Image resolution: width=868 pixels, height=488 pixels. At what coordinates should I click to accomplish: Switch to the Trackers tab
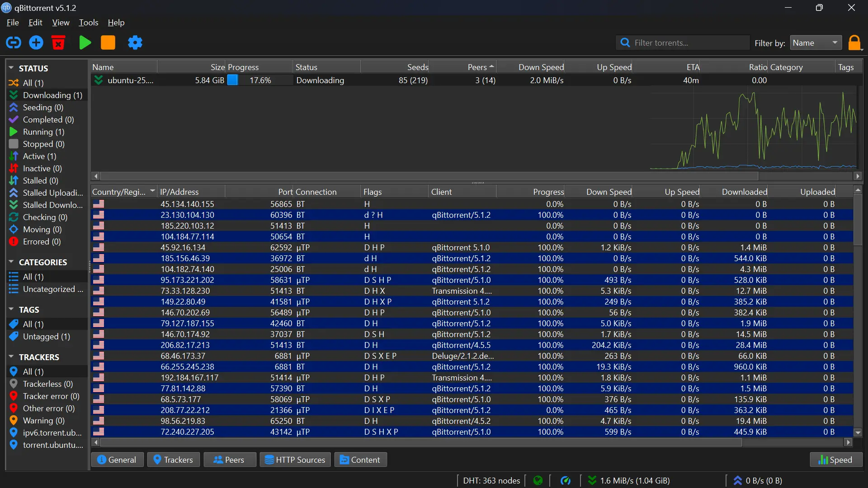click(174, 460)
